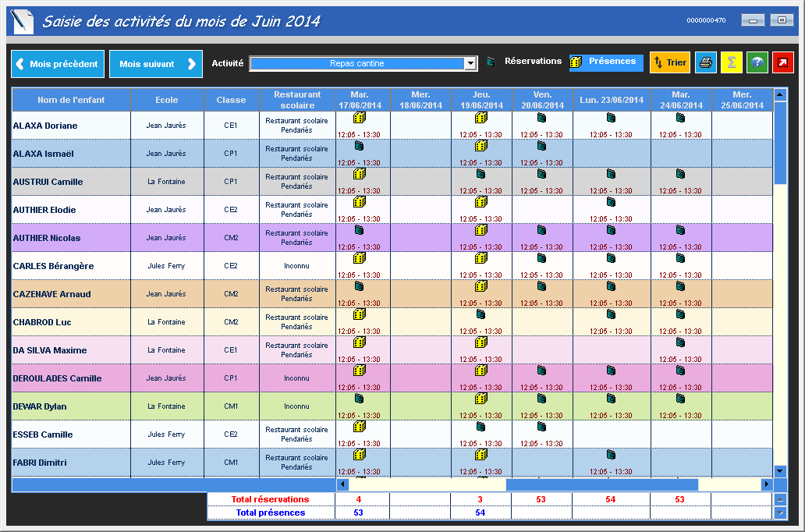The width and height of the screenshot is (805, 532).
Task: Expand the totals panel with the lower arrow button
Action: (x=781, y=512)
